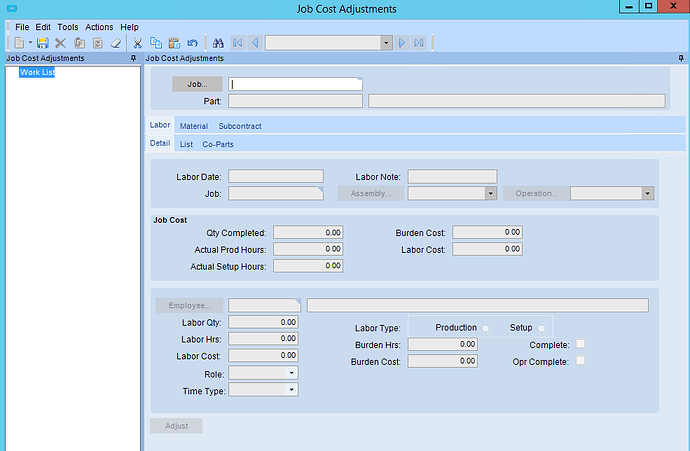The height and width of the screenshot is (451, 690).
Task: Open the New icon's dropdown arrow
Action: coord(30,43)
